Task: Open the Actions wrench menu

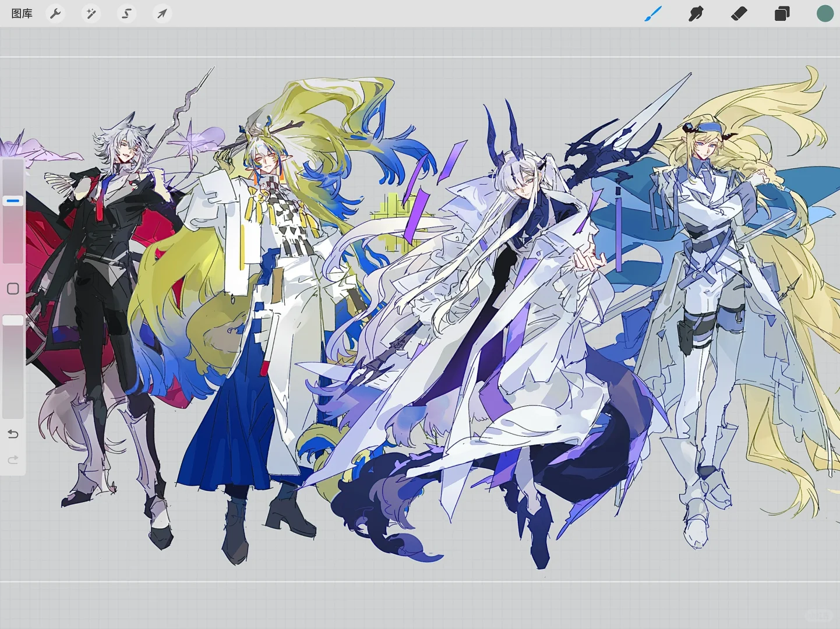Action: [55, 13]
